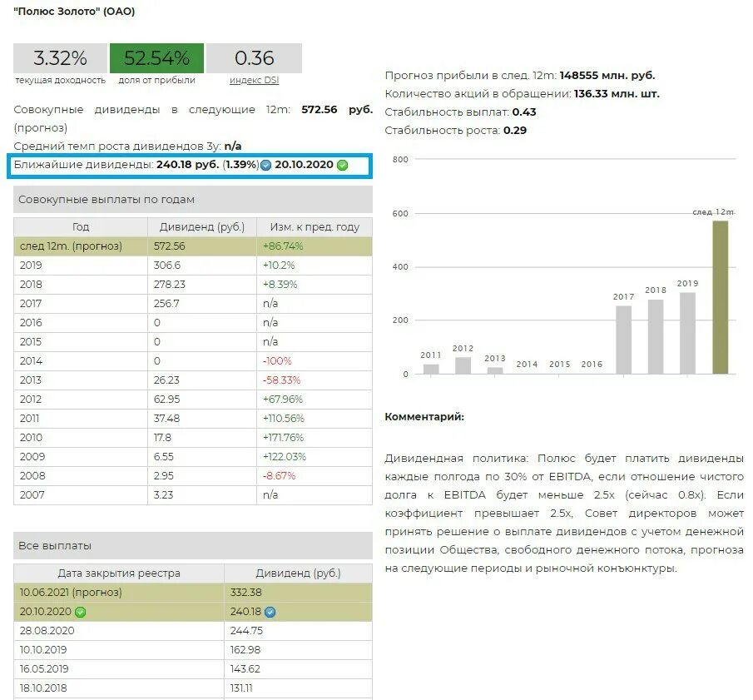Click the -58.33% change in 2013 row
The image size is (753, 700).
pyautogui.click(x=281, y=380)
